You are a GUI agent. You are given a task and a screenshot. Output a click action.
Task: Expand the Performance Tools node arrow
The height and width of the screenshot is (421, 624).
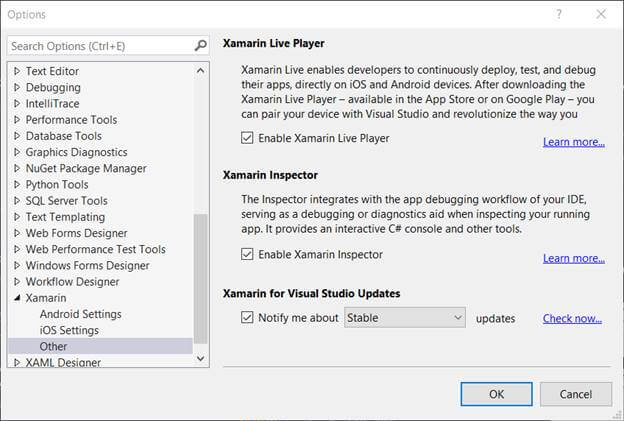tap(17, 119)
